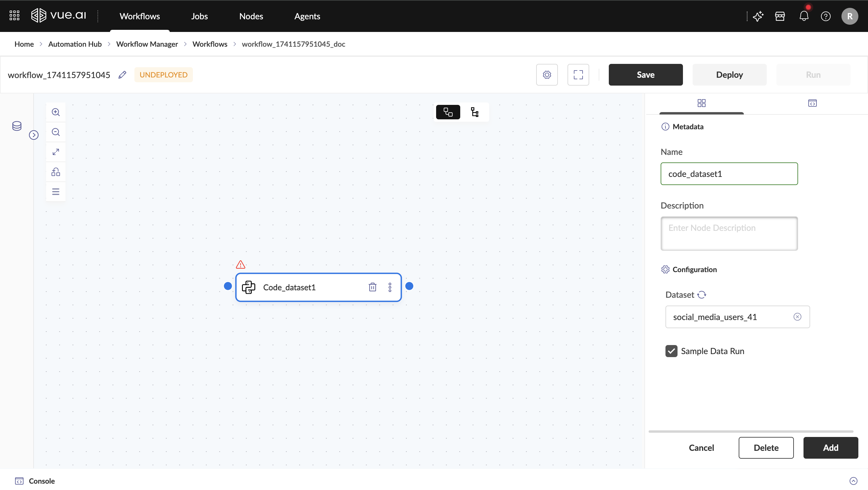Expand the left sidebar with chevron arrow
The height and width of the screenshot is (490, 868).
point(34,135)
